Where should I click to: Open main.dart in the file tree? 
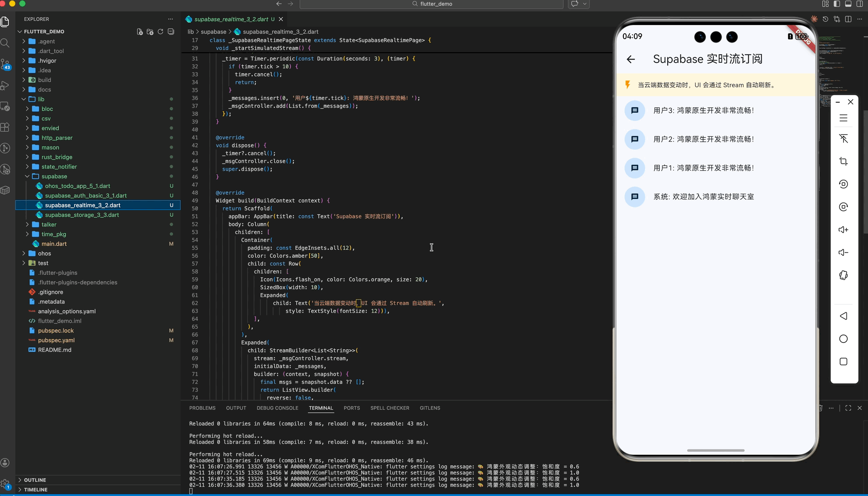54,244
